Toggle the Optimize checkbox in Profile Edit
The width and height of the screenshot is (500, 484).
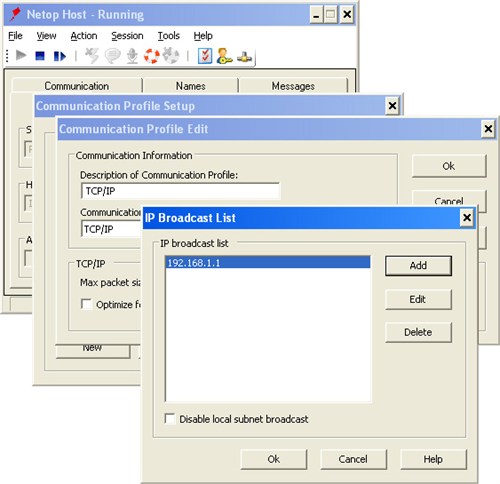pos(86,304)
